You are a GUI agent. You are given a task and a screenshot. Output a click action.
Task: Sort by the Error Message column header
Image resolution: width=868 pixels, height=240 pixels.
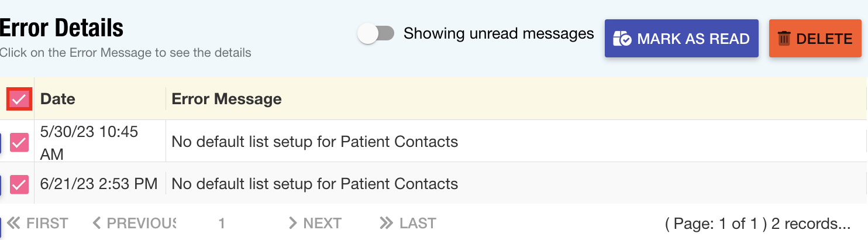(227, 99)
